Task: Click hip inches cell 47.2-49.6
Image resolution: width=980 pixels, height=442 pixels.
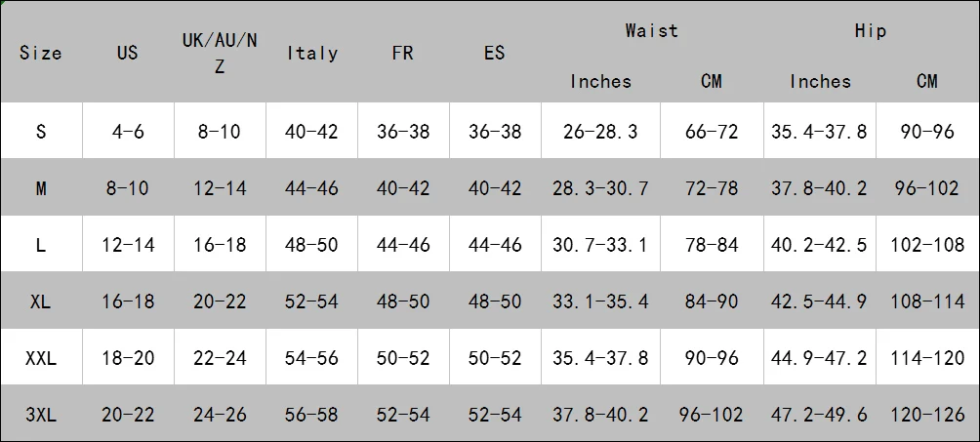Action: coord(819,415)
